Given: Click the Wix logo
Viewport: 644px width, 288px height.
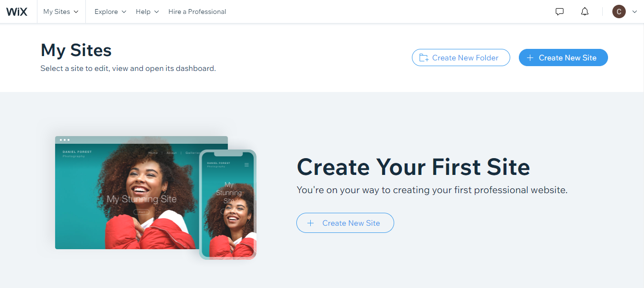Looking at the screenshot, I should click(x=17, y=12).
